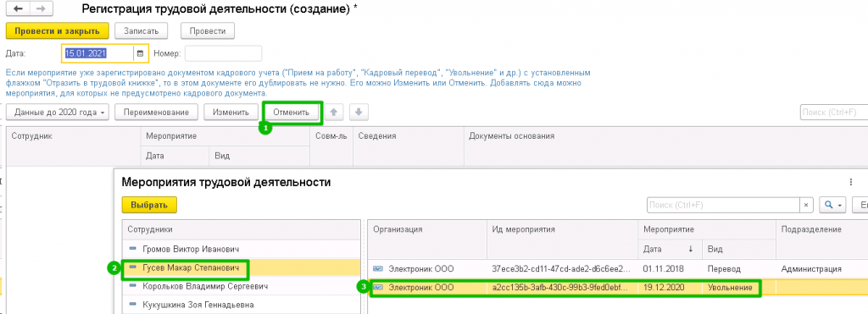The height and width of the screenshot is (314, 868).
Task: Open the magnifier search dropdown in dialog
Action: 833,205
